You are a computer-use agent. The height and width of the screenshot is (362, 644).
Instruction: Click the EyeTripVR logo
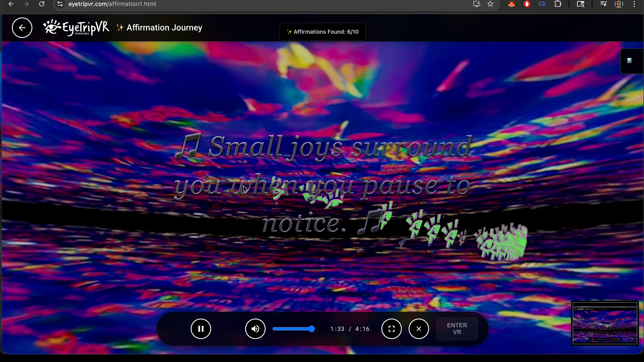click(x=76, y=28)
